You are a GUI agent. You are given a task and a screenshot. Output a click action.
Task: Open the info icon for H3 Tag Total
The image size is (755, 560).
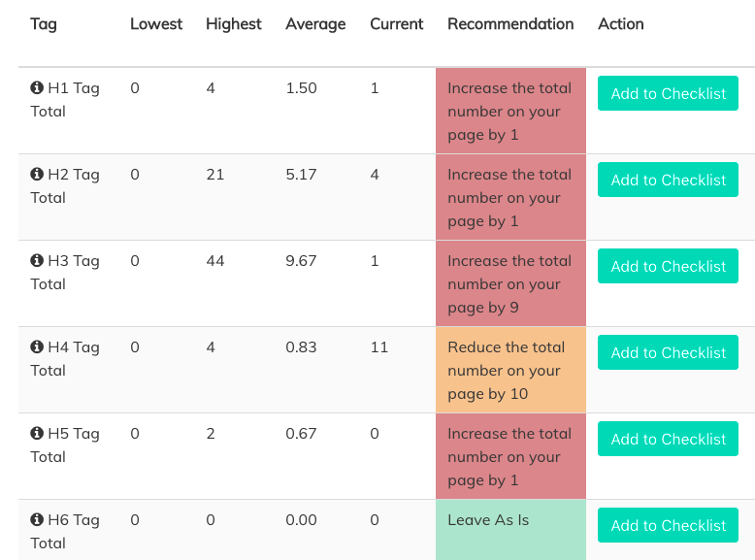click(37, 261)
